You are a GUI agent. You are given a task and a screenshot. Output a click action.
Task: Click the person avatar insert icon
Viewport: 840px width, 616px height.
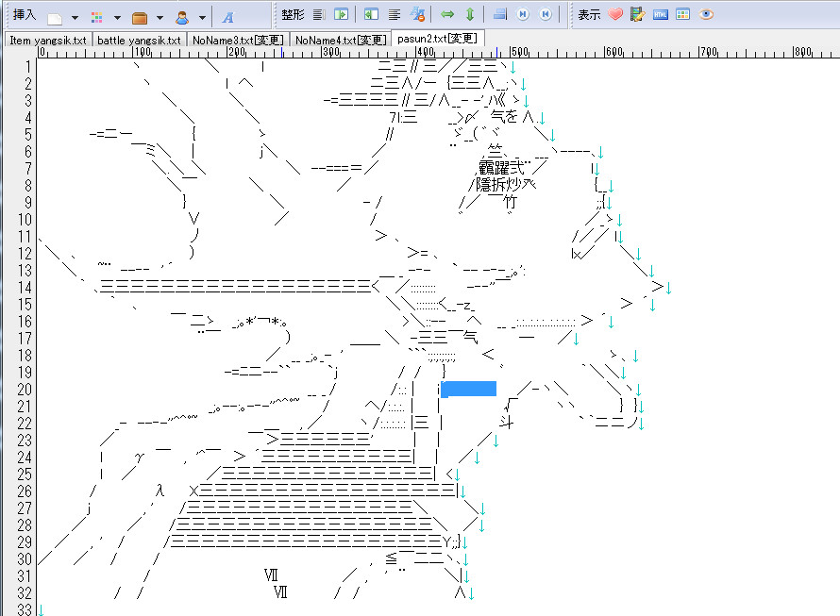[x=182, y=16]
